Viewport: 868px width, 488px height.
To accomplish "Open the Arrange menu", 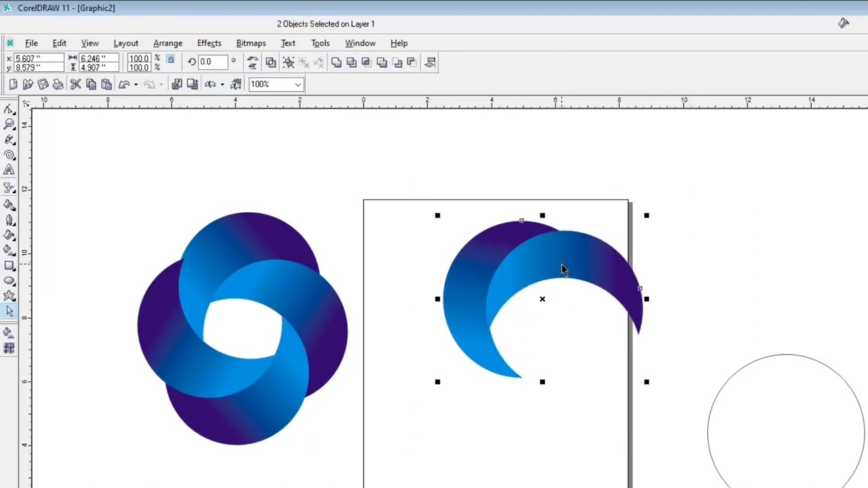I will pyautogui.click(x=167, y=43).
